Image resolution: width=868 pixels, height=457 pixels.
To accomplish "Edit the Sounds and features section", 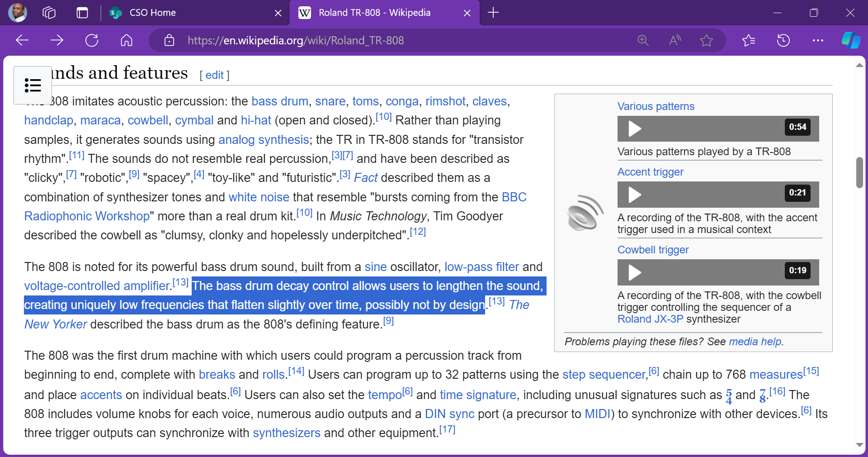I will point(214,75).
